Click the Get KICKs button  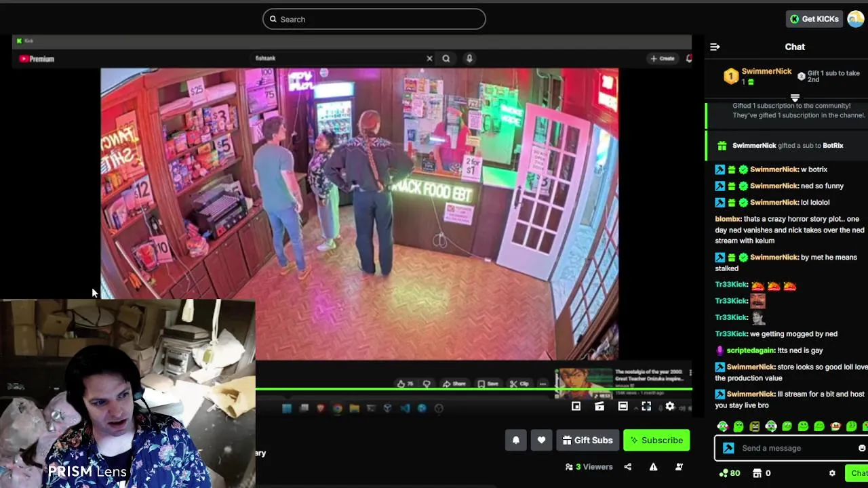coord(814,19)
